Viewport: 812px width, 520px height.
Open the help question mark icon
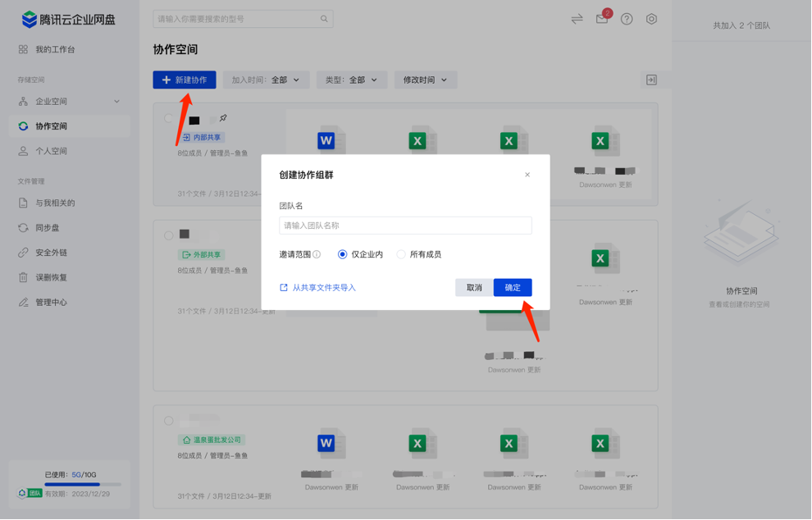tap(626, 18)
